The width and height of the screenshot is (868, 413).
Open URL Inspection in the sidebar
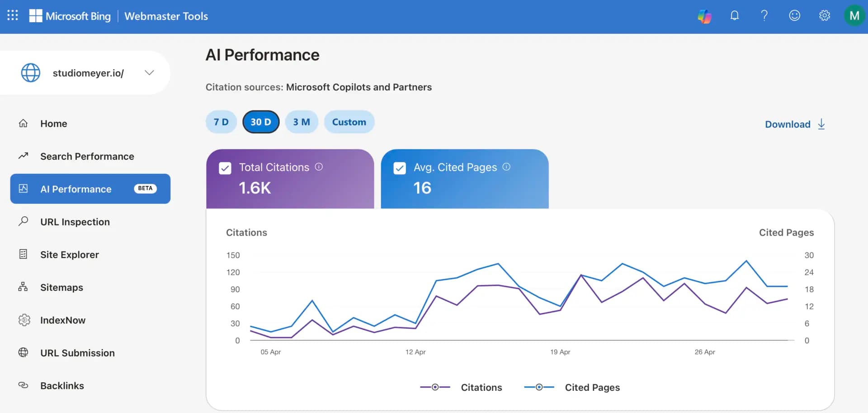point(90,222)
